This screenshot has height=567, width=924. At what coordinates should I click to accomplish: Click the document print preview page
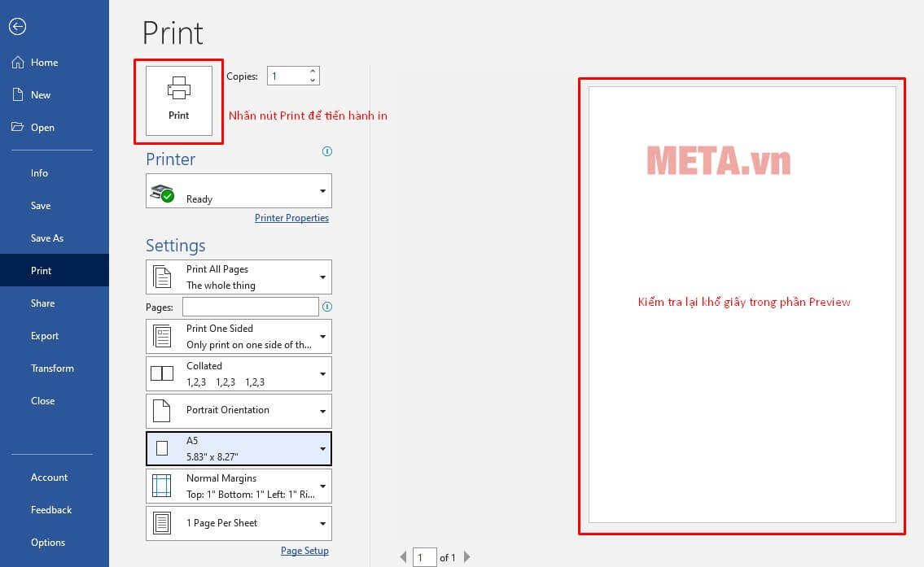tap(742, 305)
